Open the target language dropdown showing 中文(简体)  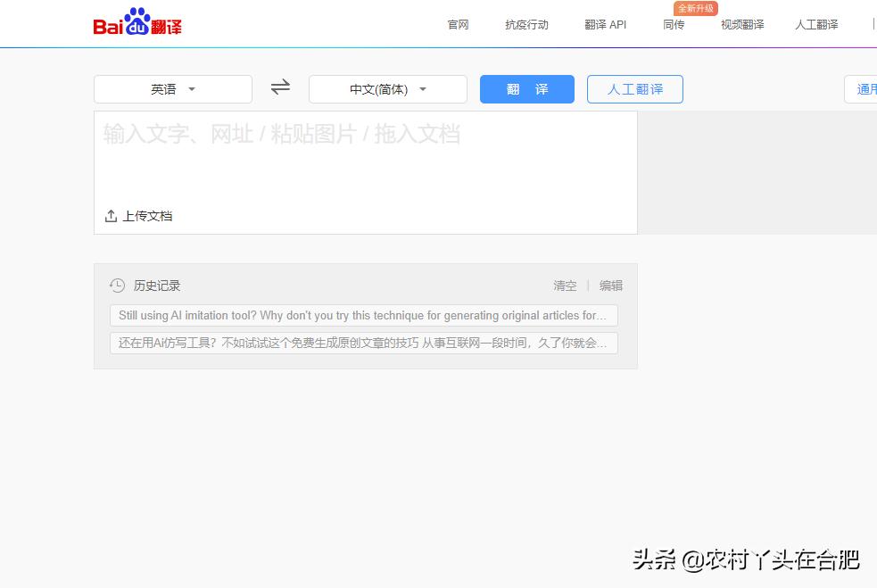coord(388,88)
